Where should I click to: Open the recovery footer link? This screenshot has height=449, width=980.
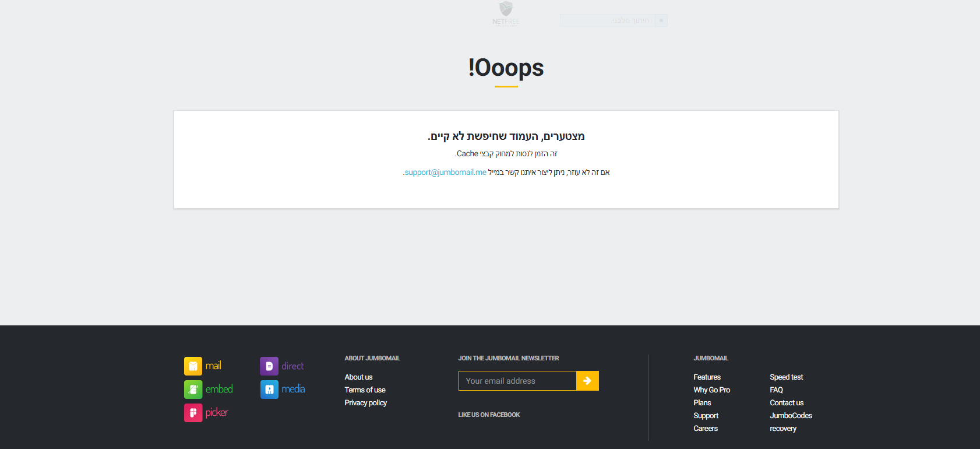tap(783, 429)
